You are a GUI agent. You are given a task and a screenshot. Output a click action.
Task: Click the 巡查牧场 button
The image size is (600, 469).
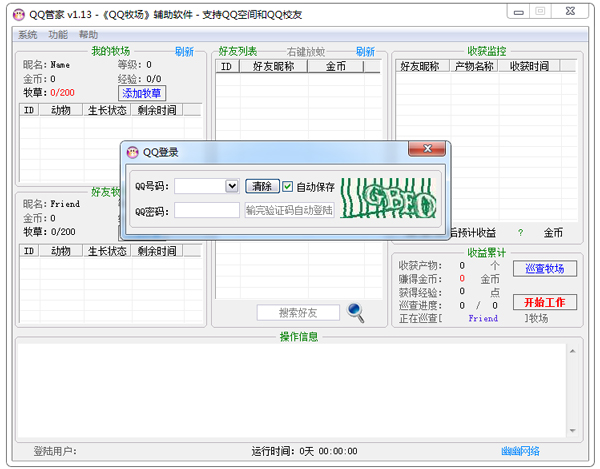544,269
